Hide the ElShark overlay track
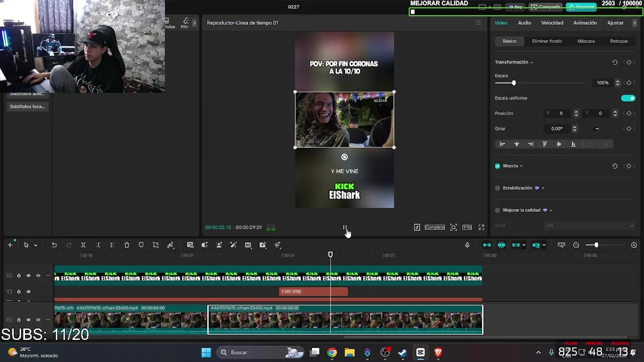The image size is (644, 362). [28, 276]
